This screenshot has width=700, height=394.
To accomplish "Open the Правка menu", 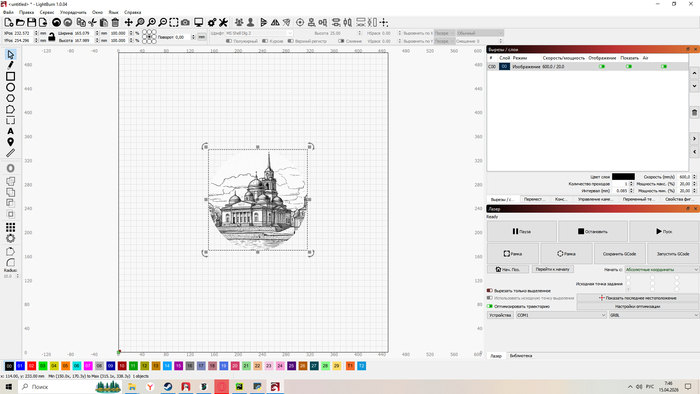I will tap(26, 12).
